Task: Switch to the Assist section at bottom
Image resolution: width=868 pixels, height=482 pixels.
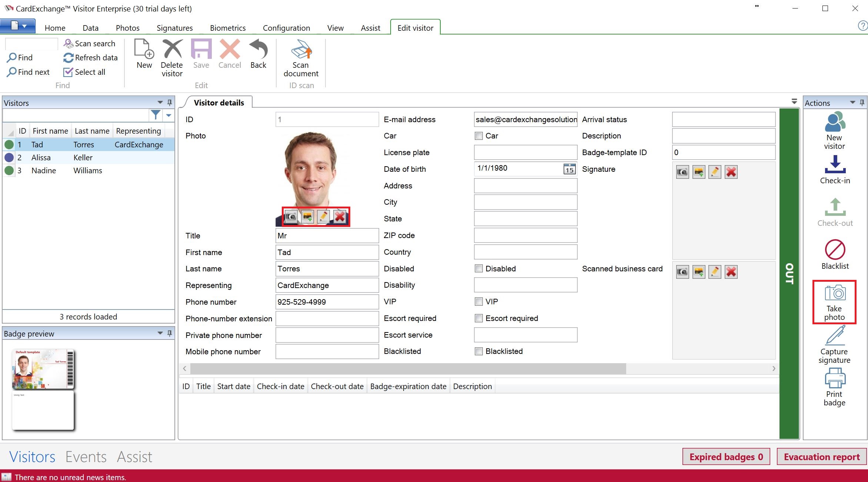Action: 134,457
